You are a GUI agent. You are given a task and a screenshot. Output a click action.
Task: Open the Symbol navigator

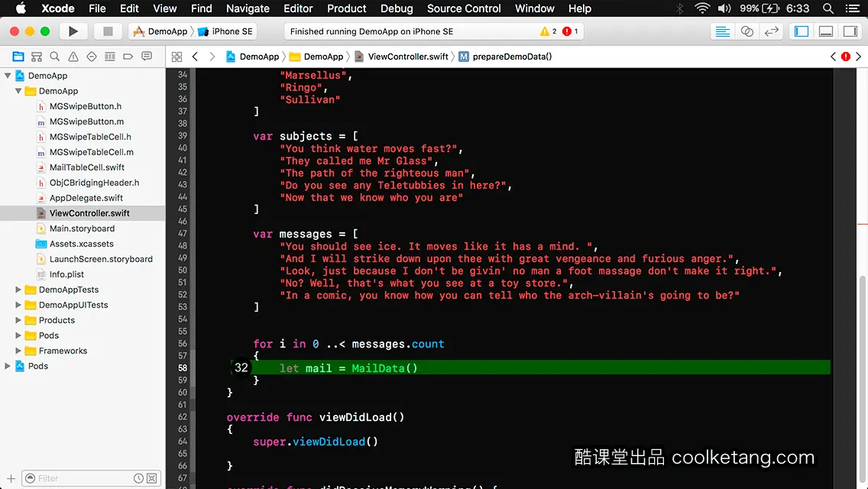(x=37, y=57)
